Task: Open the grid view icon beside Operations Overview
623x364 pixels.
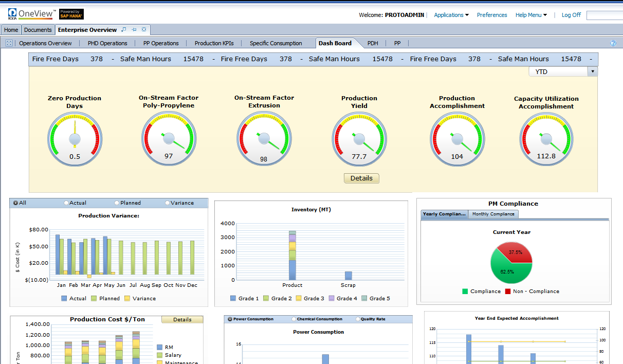Action: pos(9,43)
